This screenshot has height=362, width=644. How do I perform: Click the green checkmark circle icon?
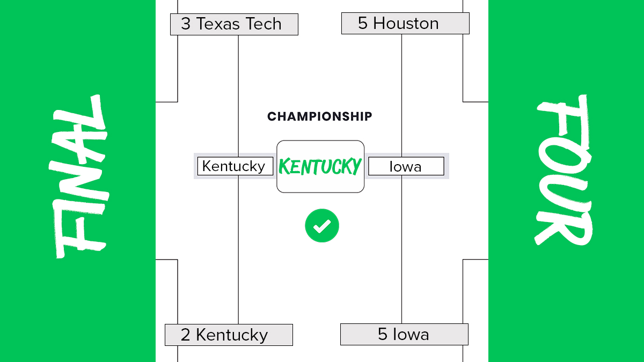[322, 225]
